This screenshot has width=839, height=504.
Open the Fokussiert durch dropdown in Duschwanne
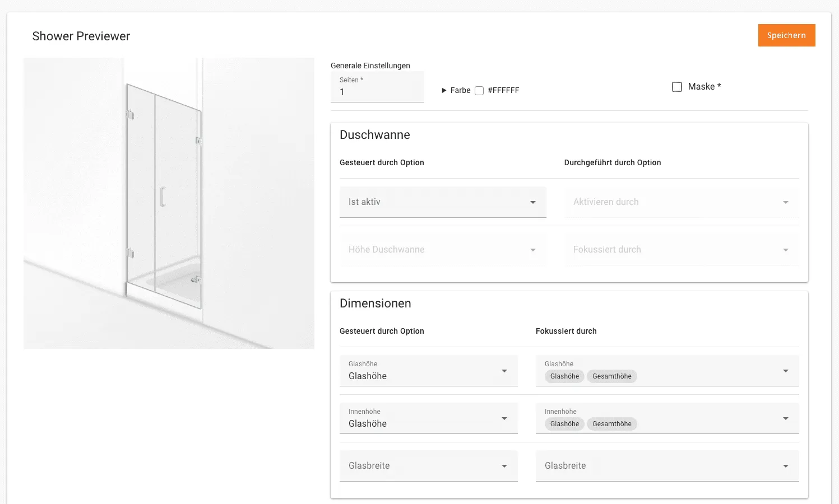tap(682, 250)
